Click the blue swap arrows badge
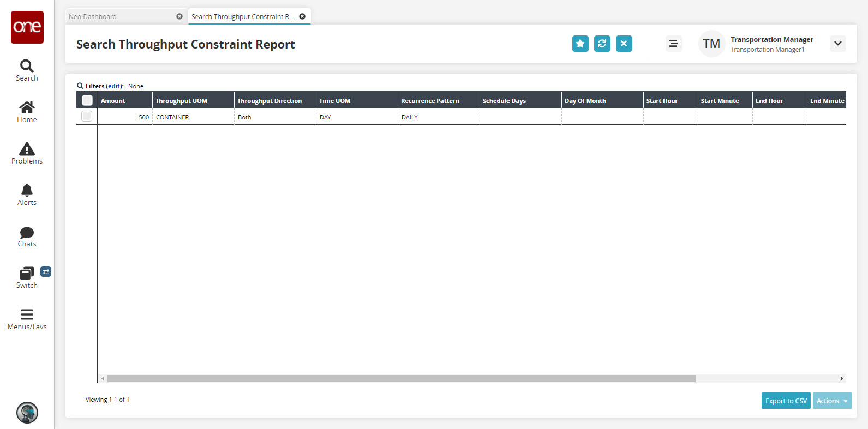Image resolution: width=868 pixels, height=429 pixels. 46,271
